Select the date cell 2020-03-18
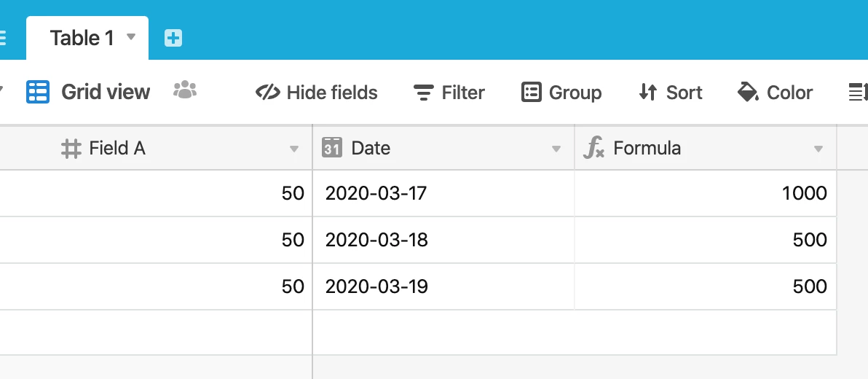This screenshot has height=379, width=868. click(443, 239)
